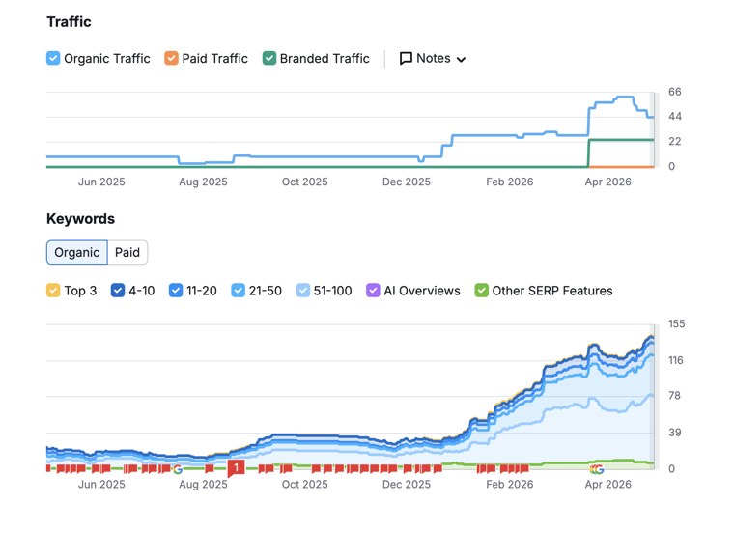Toggle the 11-20 positions checkbox

176,291
